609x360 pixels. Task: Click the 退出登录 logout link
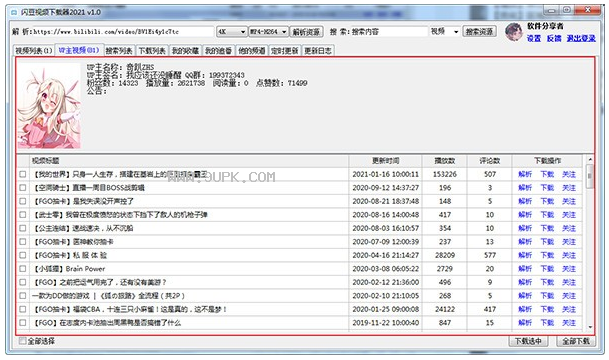pyautogui.click(x=581, y=38)
